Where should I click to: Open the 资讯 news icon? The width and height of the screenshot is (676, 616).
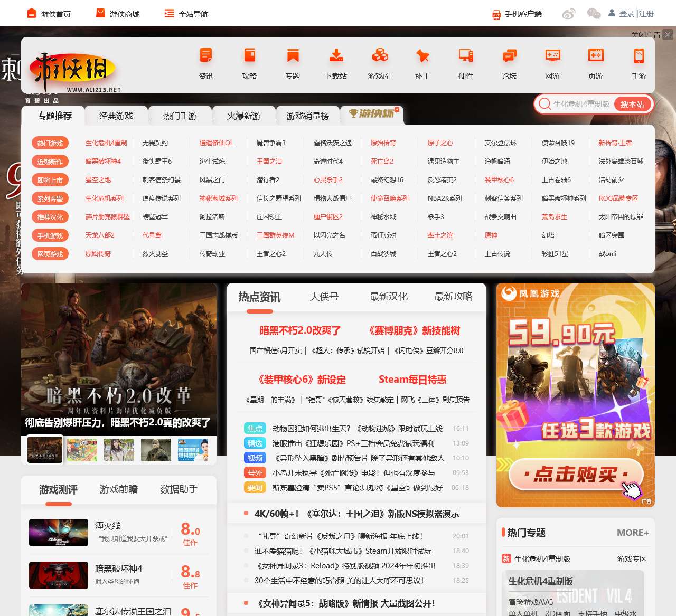(x=206, y=55)
